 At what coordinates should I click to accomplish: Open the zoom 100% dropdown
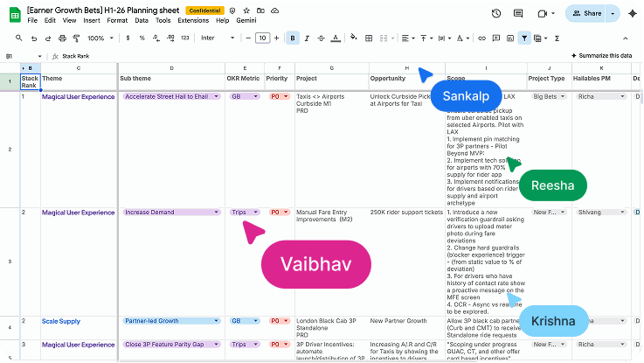pyautogui.click(x=99, y=38)
